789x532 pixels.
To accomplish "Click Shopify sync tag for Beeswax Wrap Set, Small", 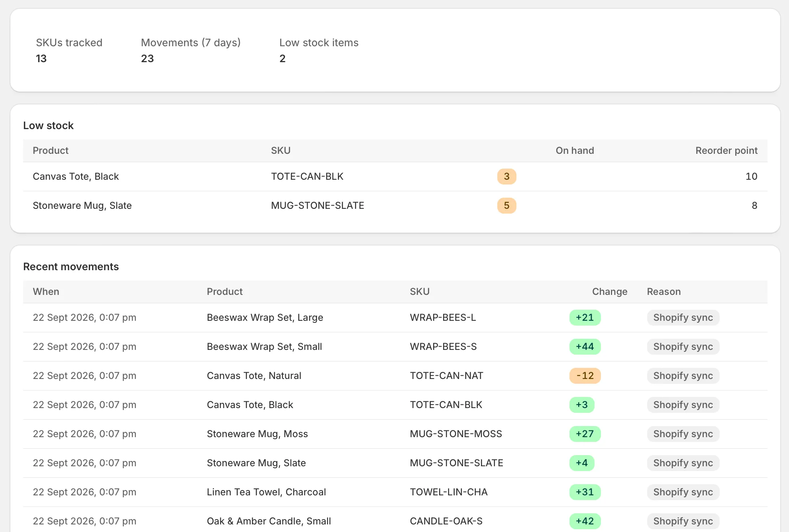I will pos(683,347).
